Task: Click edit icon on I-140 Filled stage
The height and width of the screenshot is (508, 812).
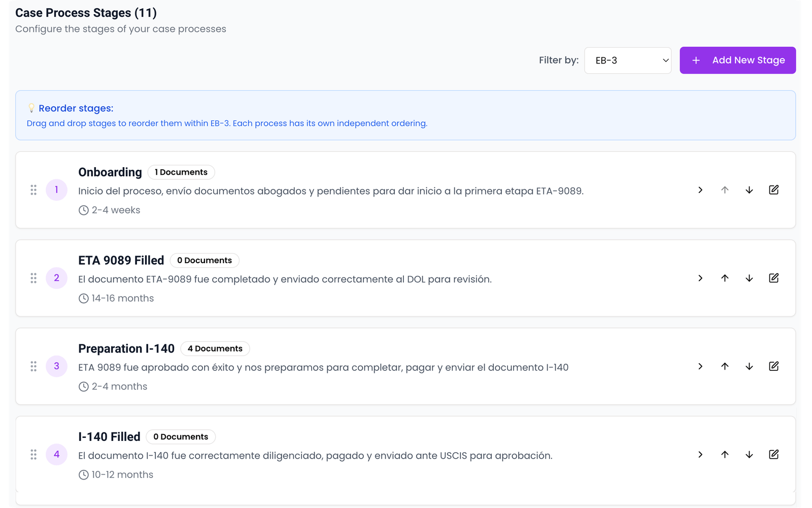Action: click(773, 455)
